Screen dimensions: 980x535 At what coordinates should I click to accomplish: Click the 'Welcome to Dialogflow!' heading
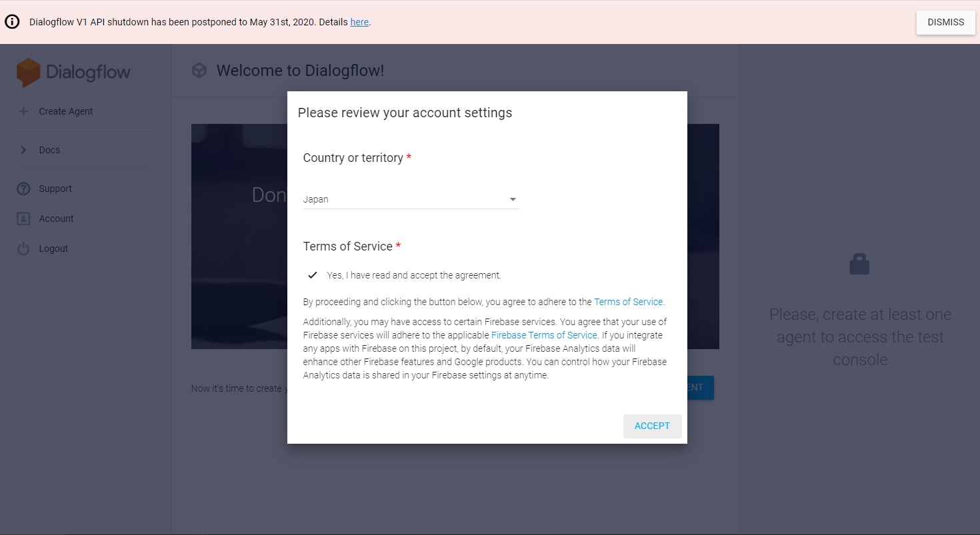click(300, 71)
